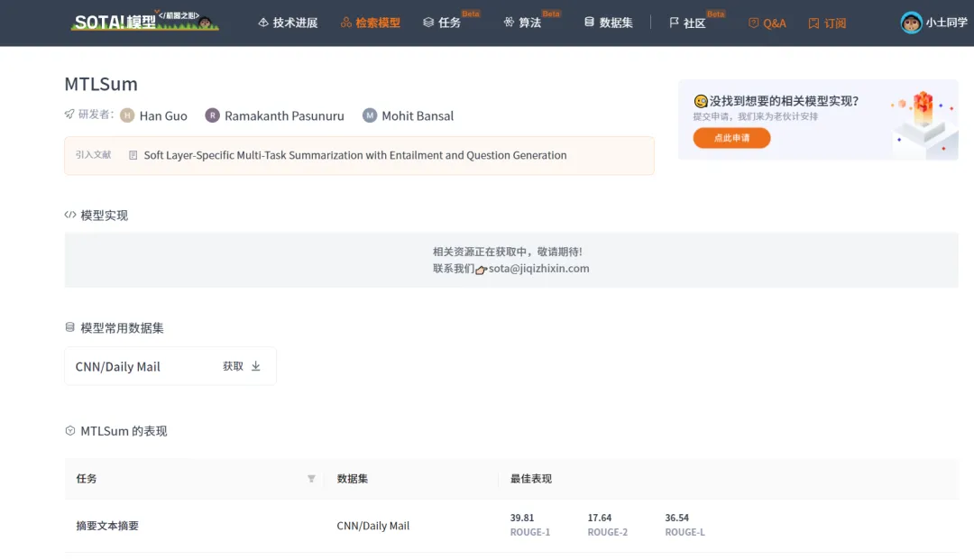Open the Soft Layer-Specific Multi-Task Summarization paper

pos(354,155)
